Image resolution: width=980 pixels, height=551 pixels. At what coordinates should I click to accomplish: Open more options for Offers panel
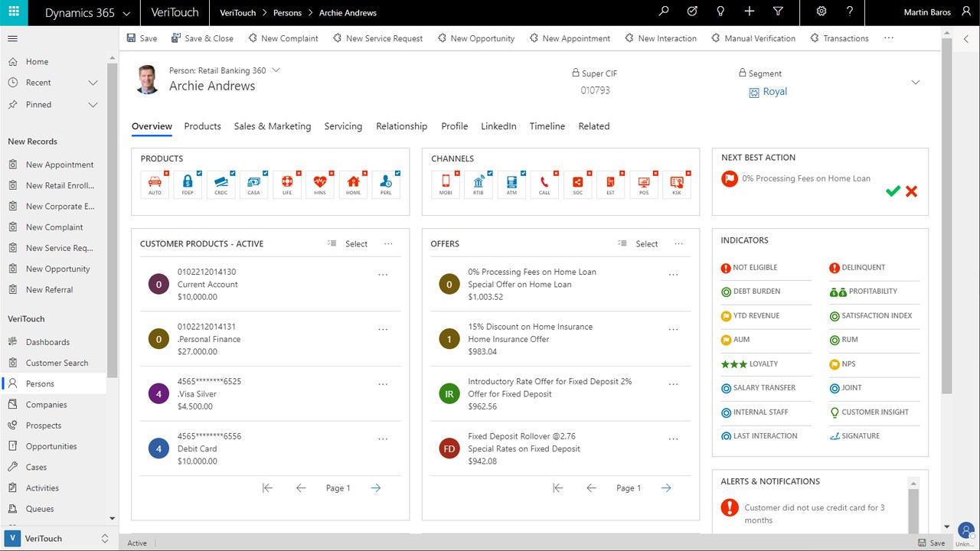click(x=678, y=244)
